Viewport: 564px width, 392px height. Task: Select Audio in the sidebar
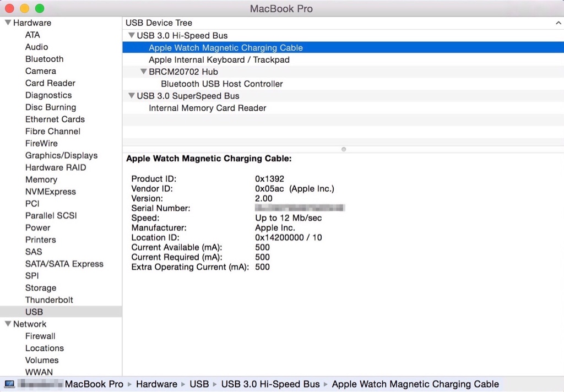[x=36, y=47]
